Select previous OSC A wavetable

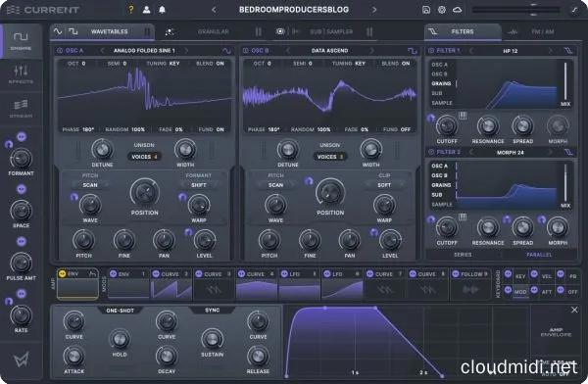coord(102,50)
